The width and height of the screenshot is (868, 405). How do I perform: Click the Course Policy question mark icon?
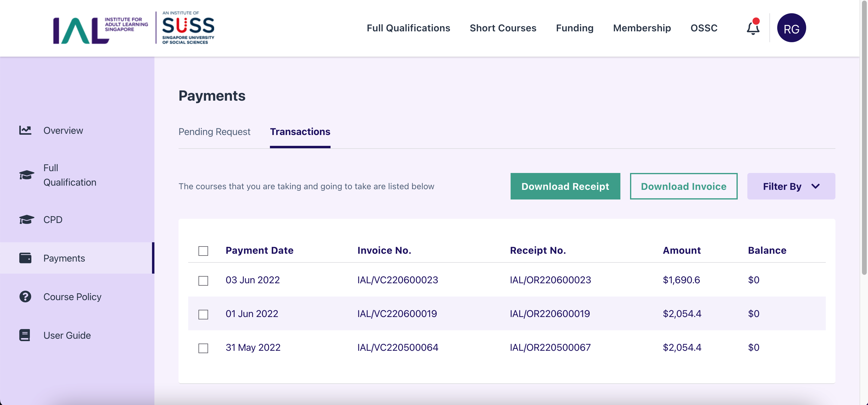[25, 297]
